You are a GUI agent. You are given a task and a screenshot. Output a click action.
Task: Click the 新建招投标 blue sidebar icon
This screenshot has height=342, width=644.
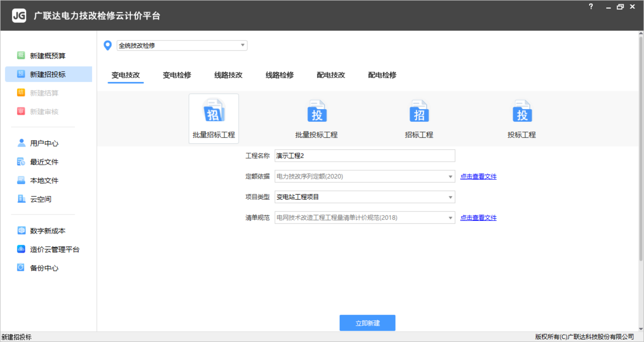click(x=21, y=74)
